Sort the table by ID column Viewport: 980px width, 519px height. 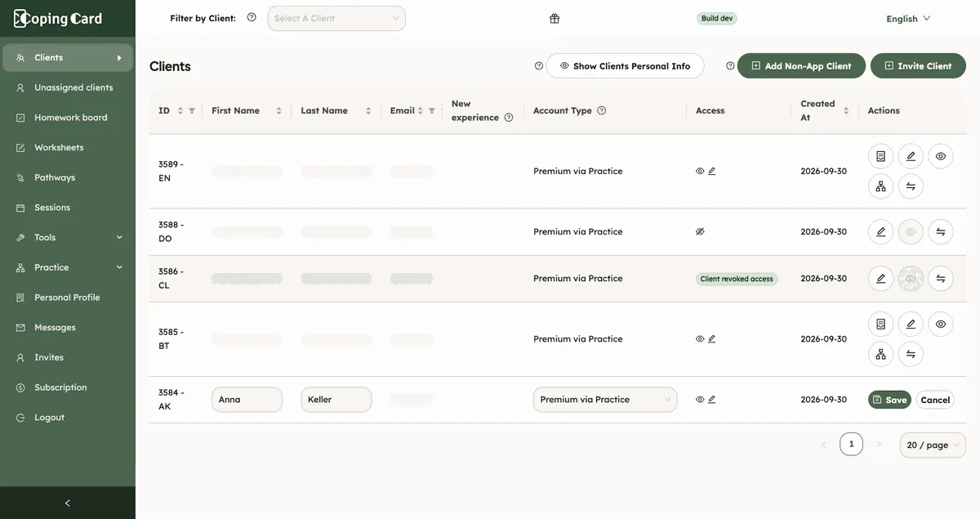180,111
